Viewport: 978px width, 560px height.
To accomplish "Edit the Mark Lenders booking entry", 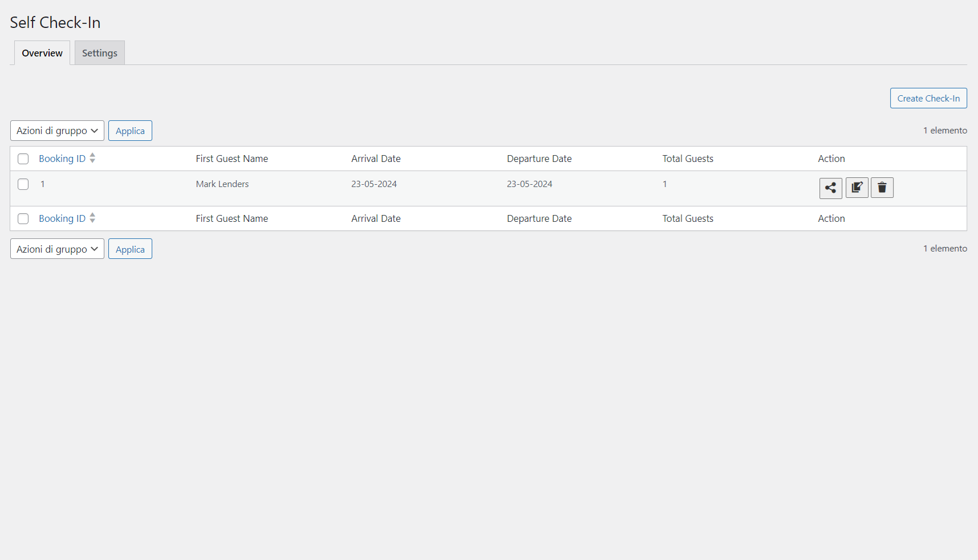I will (857, 188).
